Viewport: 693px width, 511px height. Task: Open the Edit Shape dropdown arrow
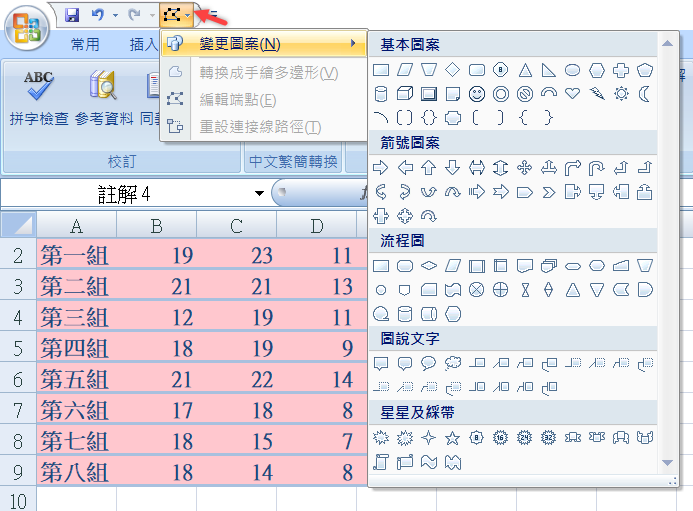click(188, 16)
